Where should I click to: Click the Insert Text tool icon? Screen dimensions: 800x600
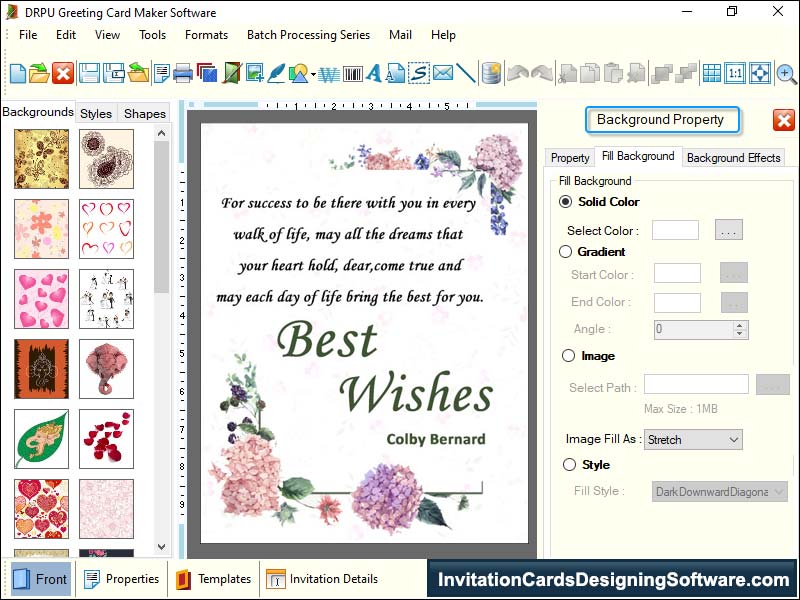(373, 73)
